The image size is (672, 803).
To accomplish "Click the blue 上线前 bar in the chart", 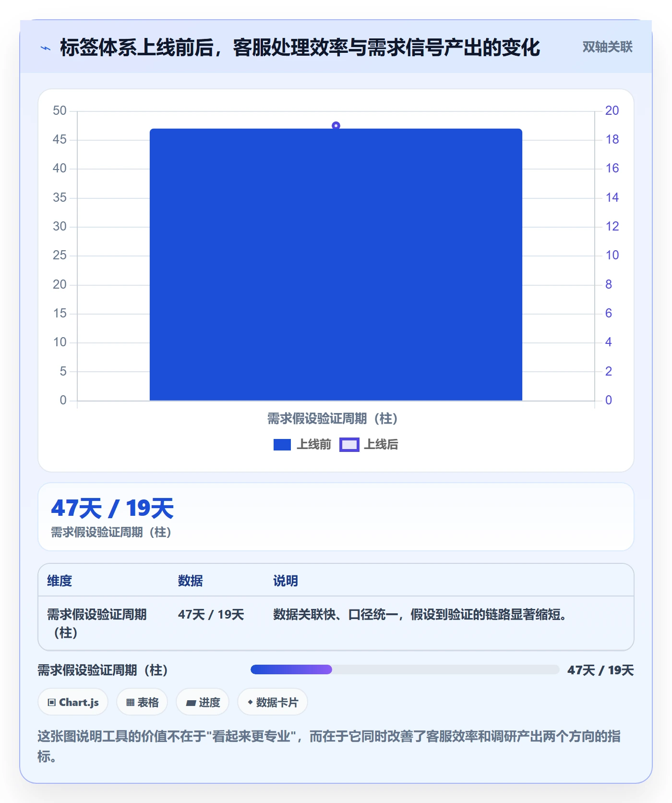I will 336,265.
